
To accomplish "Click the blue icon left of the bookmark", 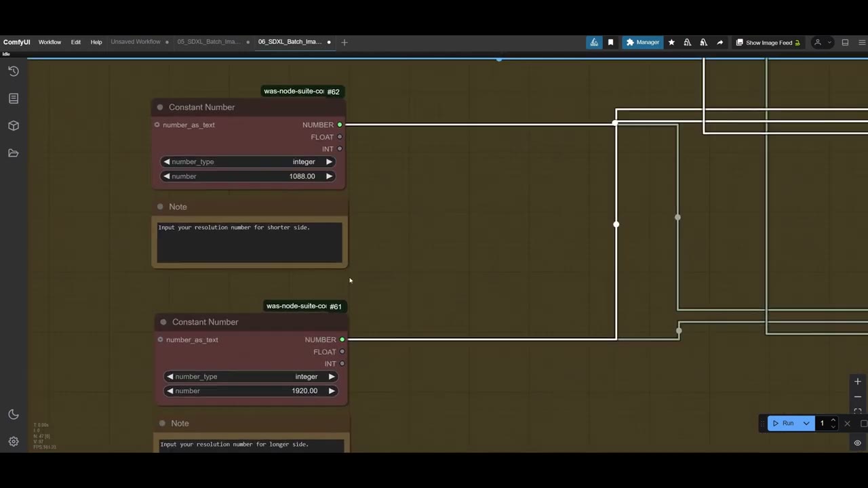I will point(594,42).
